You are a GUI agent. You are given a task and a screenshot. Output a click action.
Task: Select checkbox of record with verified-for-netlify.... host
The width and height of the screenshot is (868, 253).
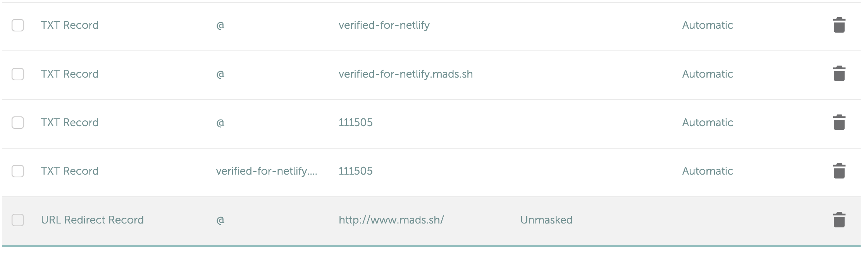click(x=18, y=171)
